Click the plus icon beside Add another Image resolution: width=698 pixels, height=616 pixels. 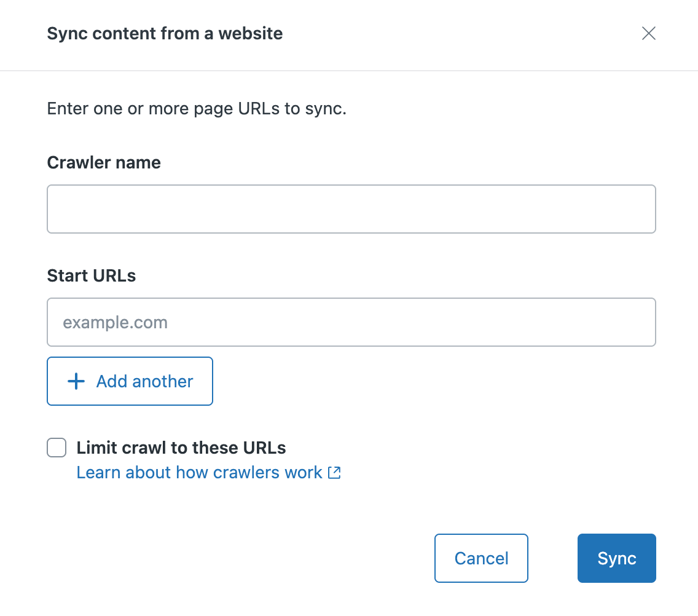tap(76, 381)
